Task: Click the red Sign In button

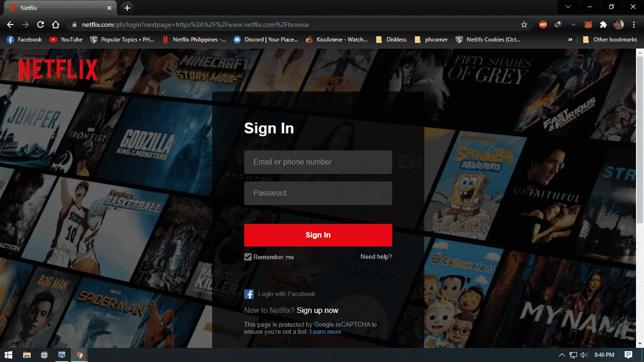Action: point(318,235)
